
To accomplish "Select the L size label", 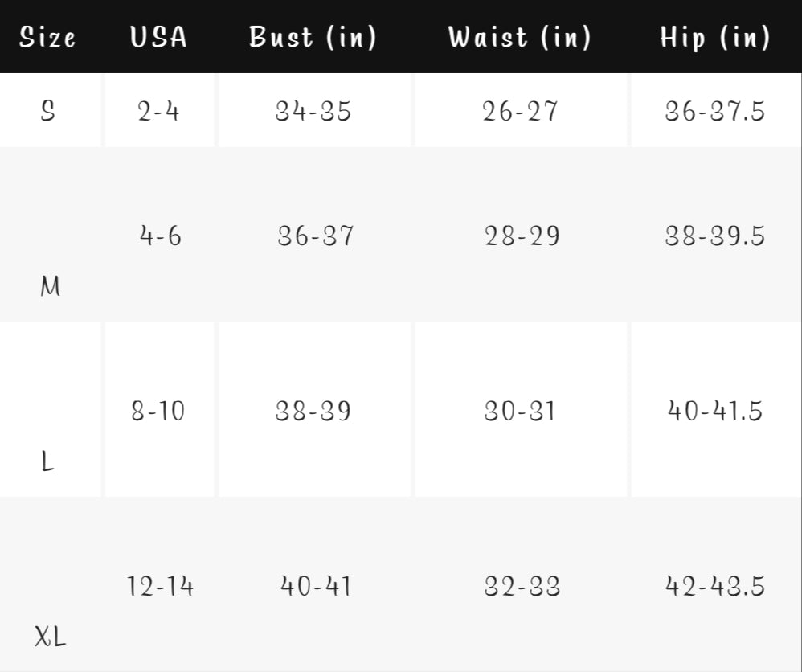I will (x=47, y=461).
